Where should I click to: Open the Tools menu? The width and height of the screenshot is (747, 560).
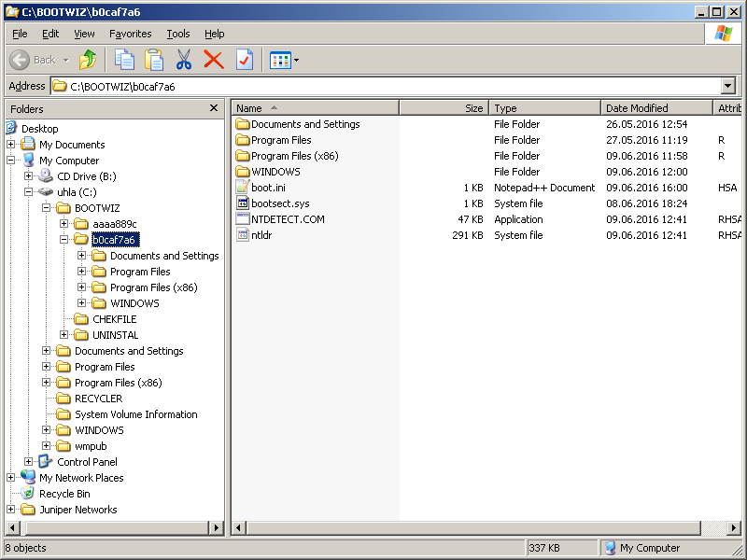tap(177, 34)
